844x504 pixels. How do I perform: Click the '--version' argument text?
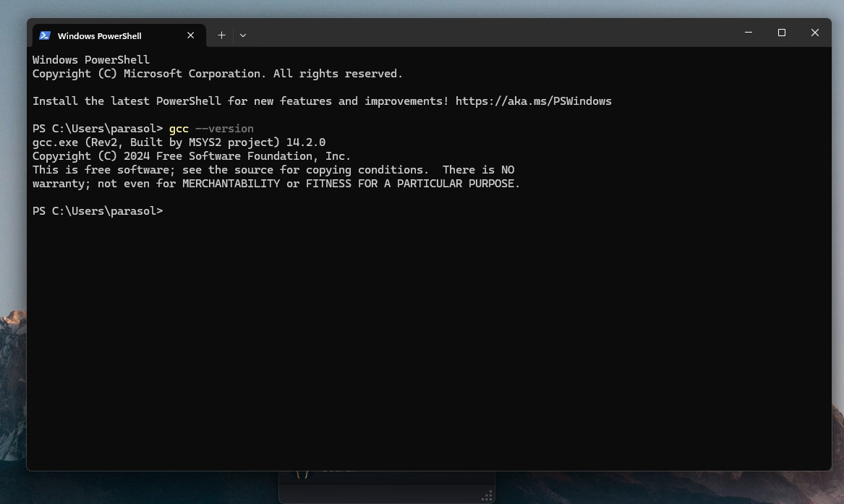click(224, 129)
